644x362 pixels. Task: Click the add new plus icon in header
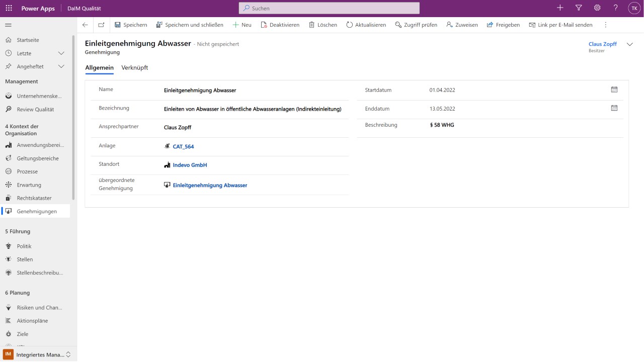pos(560,8)
